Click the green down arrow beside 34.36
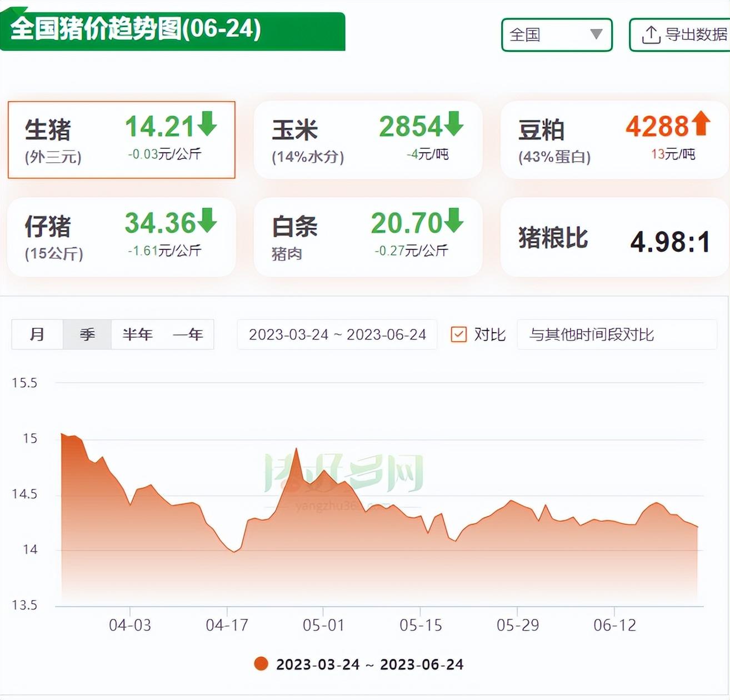 (x=207, y=221)
